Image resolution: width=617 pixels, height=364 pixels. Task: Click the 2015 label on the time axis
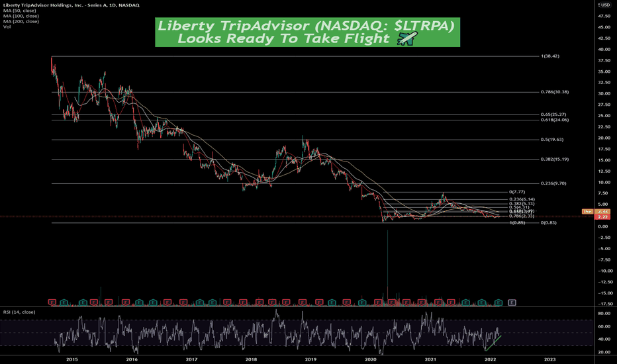pos(72,359)
